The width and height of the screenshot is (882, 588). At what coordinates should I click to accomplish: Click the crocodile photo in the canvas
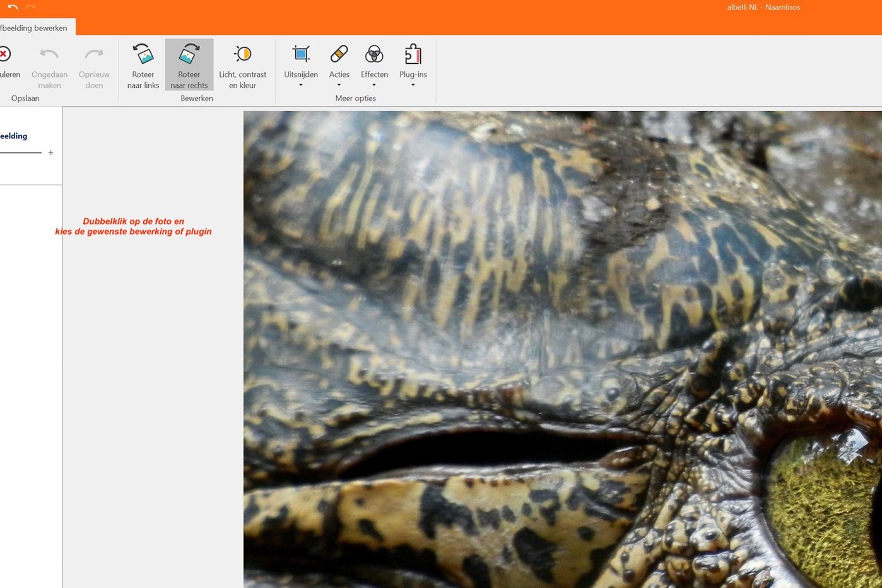(562, 349)
